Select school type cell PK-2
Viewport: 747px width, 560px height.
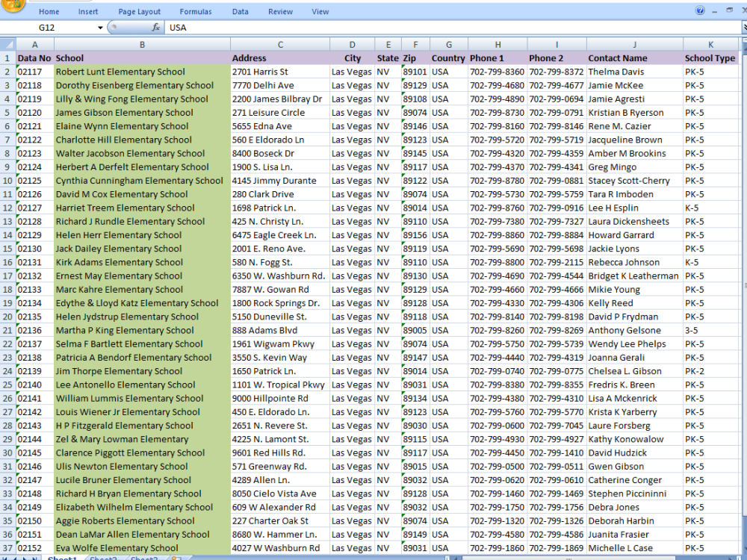pyautogui.click(x=710, y=371)
